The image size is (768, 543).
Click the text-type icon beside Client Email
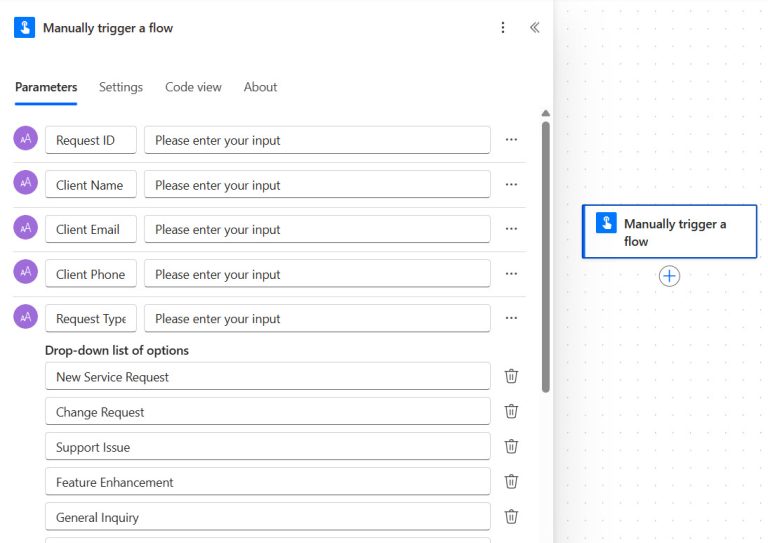[25, 228]
